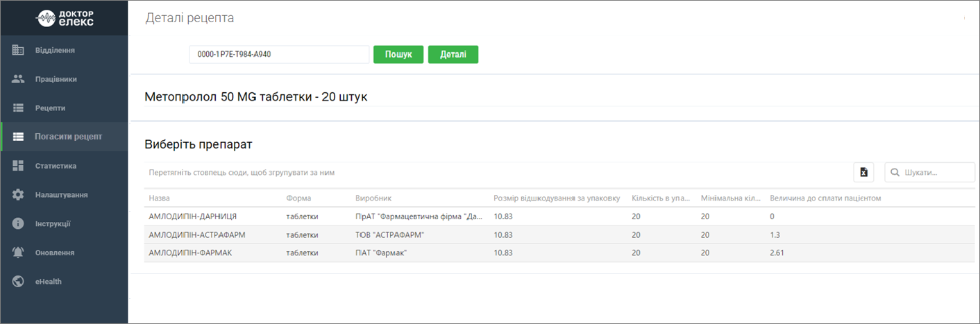Open the Статистика menu item
The width and height of the screenshot is (980, 324).
point(65,166)
